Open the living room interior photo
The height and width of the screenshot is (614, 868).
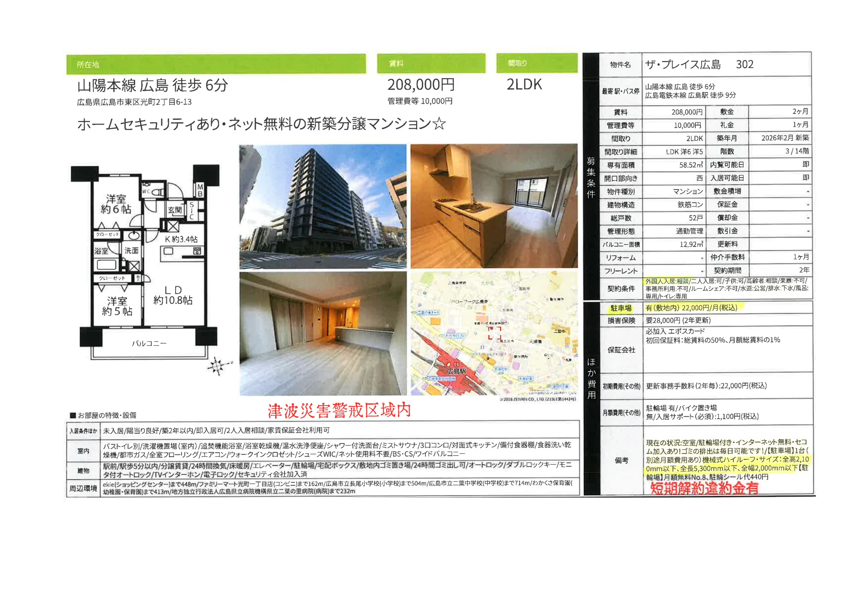point(323,333)
